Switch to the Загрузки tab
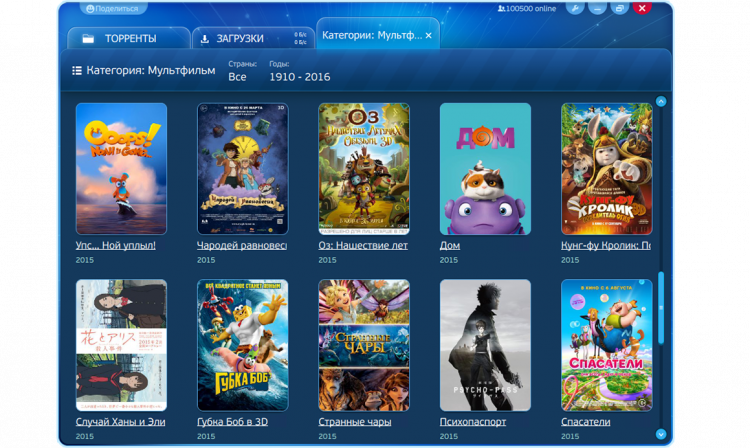750x448 pixels. pos(254,38)
